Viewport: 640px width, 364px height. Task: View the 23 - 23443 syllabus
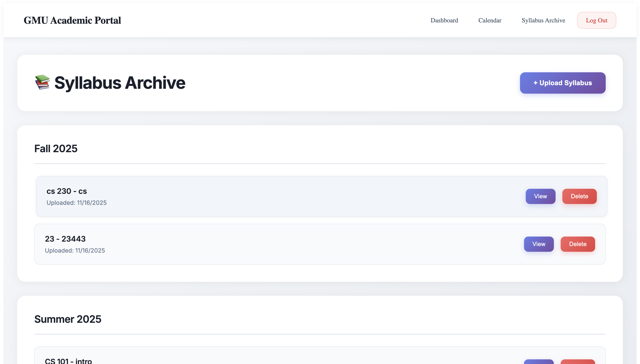[538, 244]
